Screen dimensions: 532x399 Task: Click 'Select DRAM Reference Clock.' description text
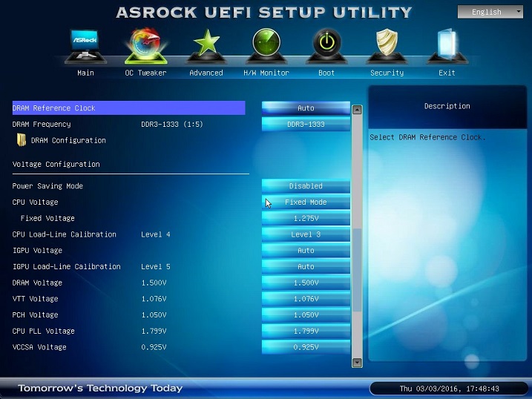(427, 137)
